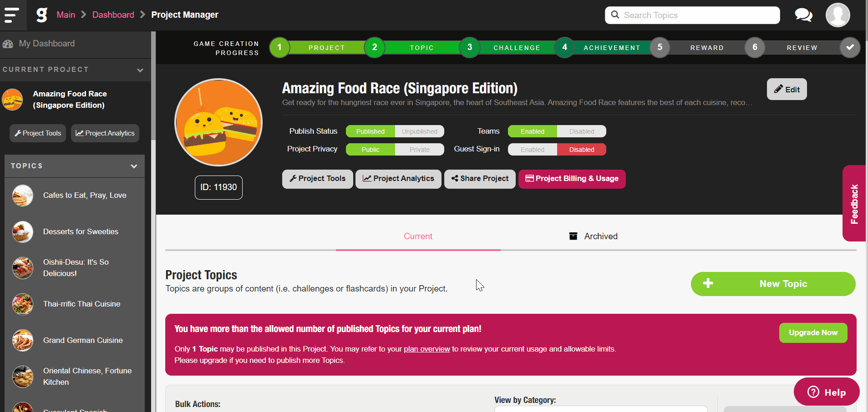
Task: Open the hamburger menu icon
Action: 12,15
